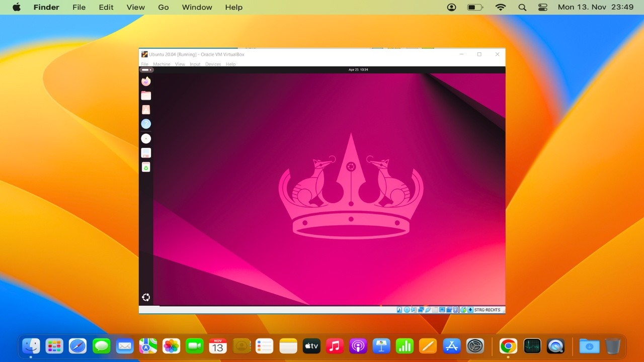Open Activity Monitor from the Dock
This screenshot has width=644, height=362.
coord(532,346)
